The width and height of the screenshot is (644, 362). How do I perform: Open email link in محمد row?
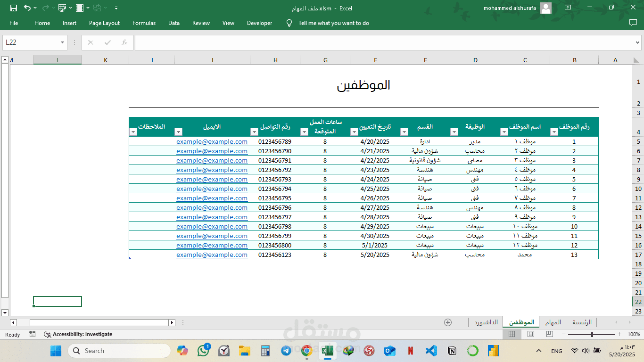212,255
